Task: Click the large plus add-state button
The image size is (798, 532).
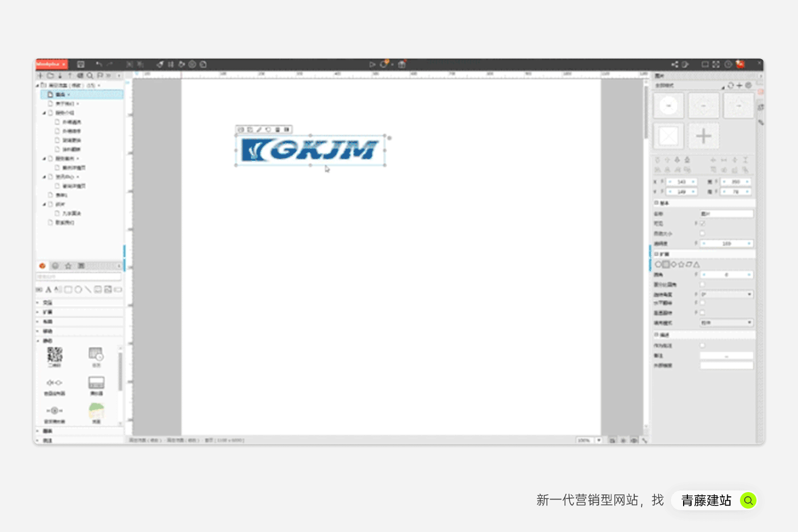Action: (x=703, y=136)
